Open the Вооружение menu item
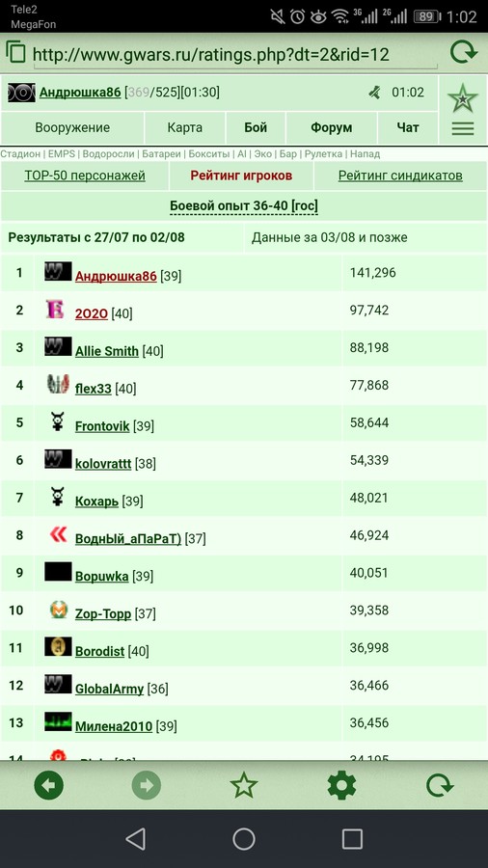This screenshot has height=868, width=488. pyautogui.click(x=72, y=127)
